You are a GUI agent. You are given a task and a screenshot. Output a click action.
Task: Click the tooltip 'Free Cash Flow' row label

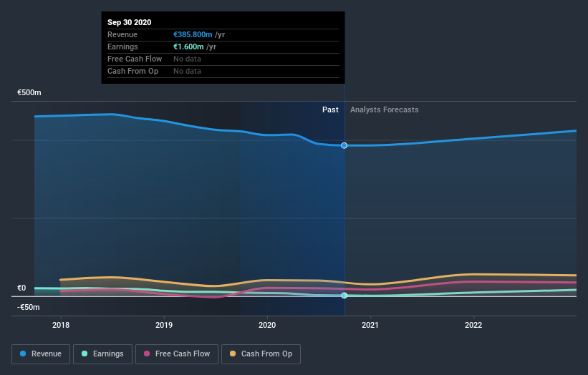click(x=135, y=59)
